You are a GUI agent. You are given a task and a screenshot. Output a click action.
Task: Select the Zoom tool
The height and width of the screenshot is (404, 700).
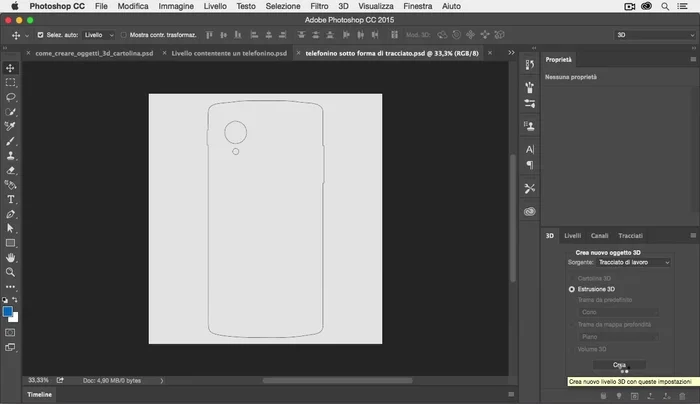click(x=11, y=272)
